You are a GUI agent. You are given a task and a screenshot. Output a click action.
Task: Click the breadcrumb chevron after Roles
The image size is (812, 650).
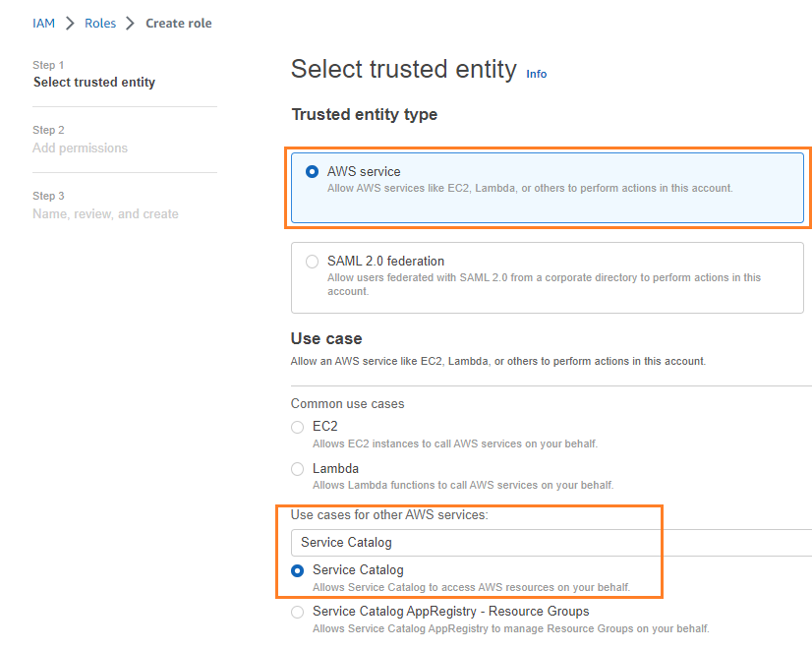[131, 23]
